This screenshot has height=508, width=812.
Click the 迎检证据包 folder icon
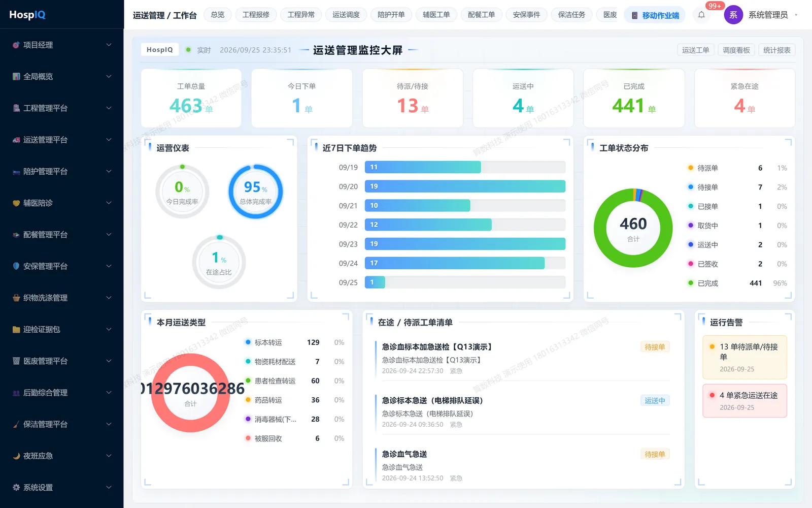click(x=16, y=329)
